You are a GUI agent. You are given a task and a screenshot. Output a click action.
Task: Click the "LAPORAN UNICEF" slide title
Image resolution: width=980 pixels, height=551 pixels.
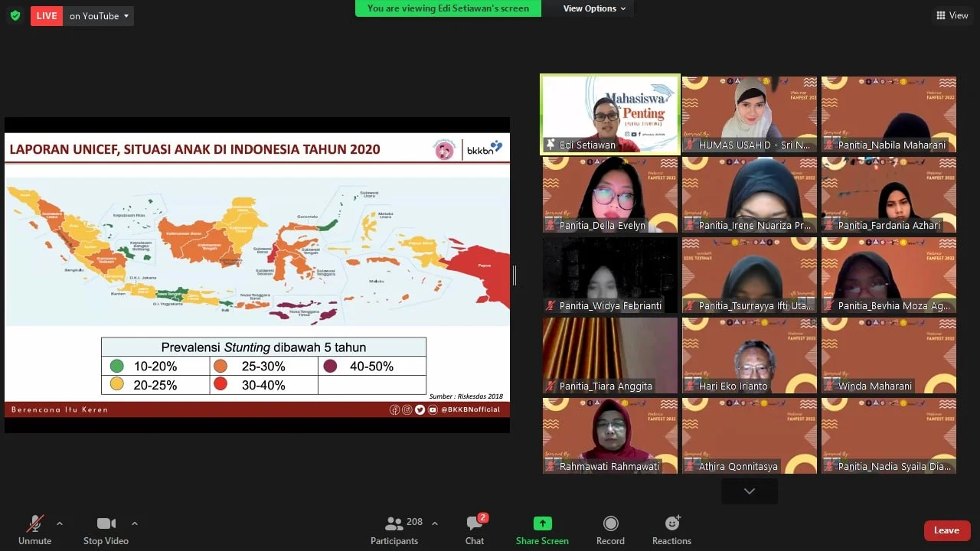(194, 149)
